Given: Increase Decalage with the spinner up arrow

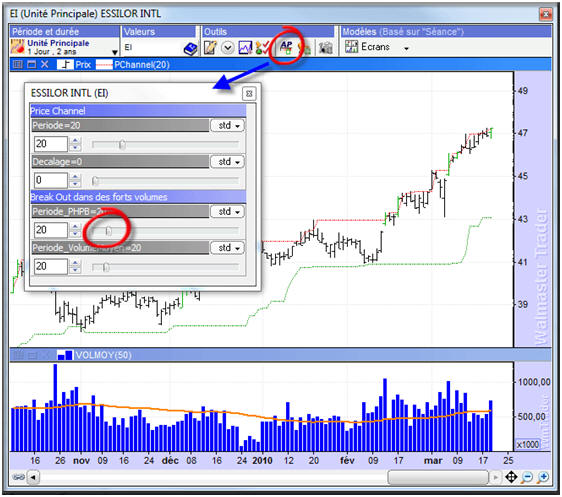Looking at the screenshot, I should tap(75, 177).
